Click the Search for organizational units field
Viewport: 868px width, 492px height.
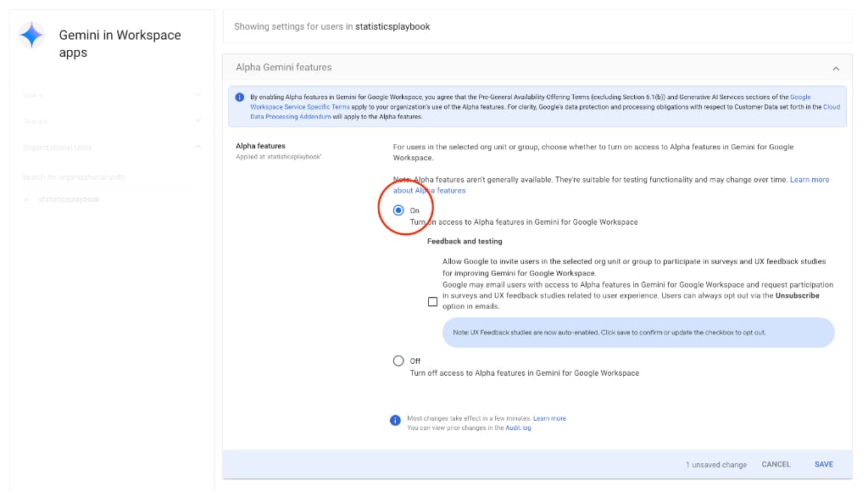point(111,177)
